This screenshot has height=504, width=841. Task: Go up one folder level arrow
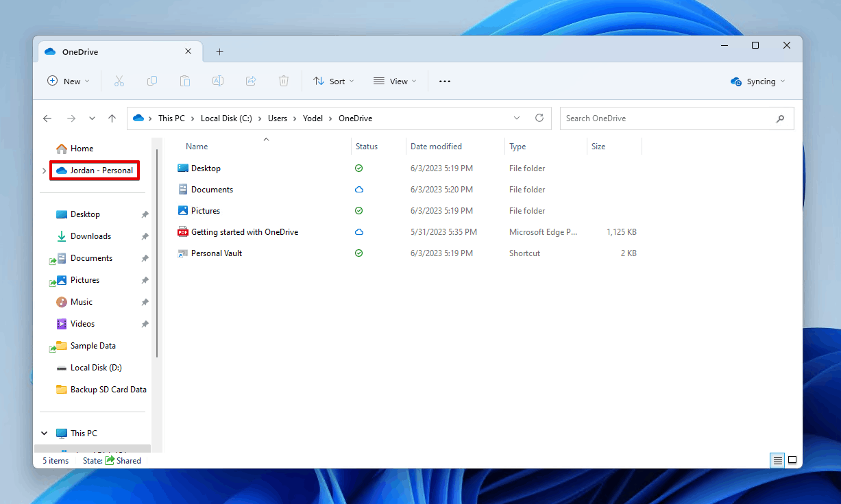pos(112,118)
